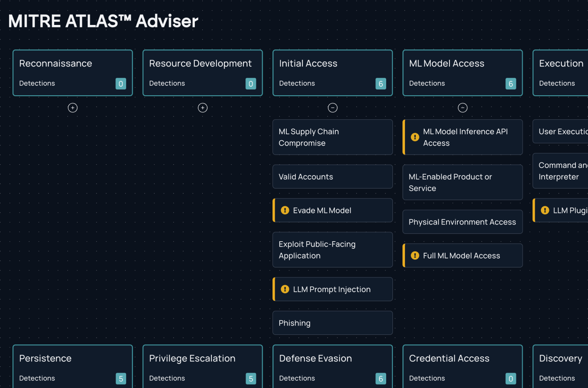Select the Phishing technique
The image size is (588, 388).
point(332,323)
